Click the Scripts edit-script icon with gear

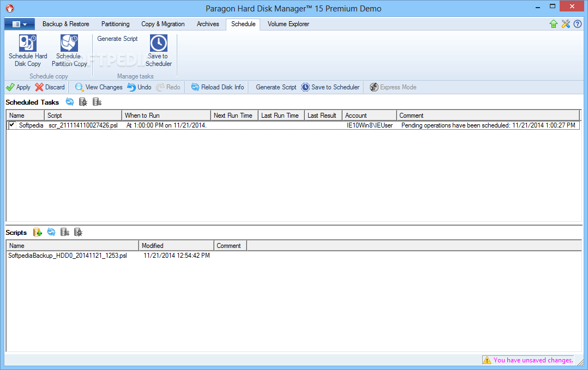point(78,232)
